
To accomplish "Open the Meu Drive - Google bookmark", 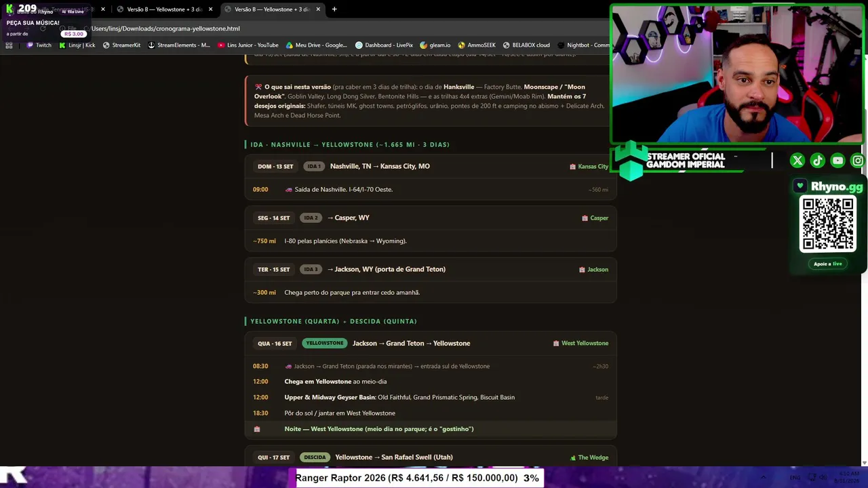I will point(317,45).
